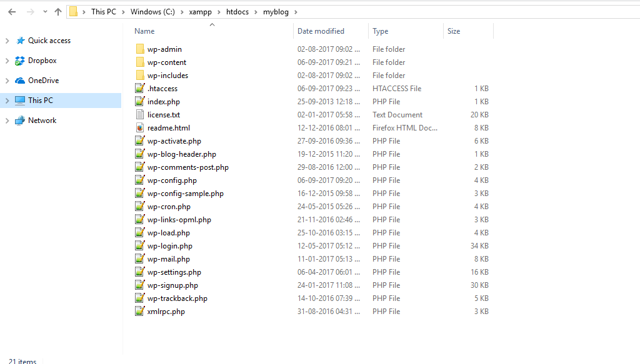
Task: Select the wp-includes folder icon
Action: tap(139, 75)
